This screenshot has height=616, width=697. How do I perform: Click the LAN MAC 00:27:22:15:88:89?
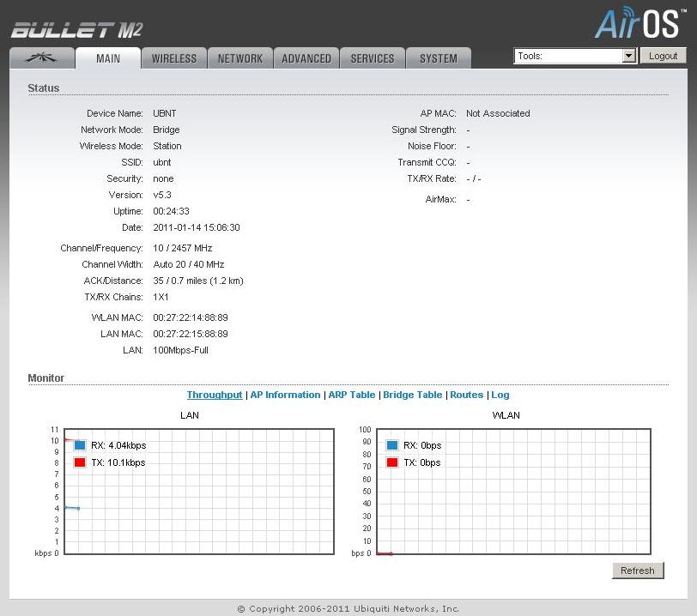191,334
